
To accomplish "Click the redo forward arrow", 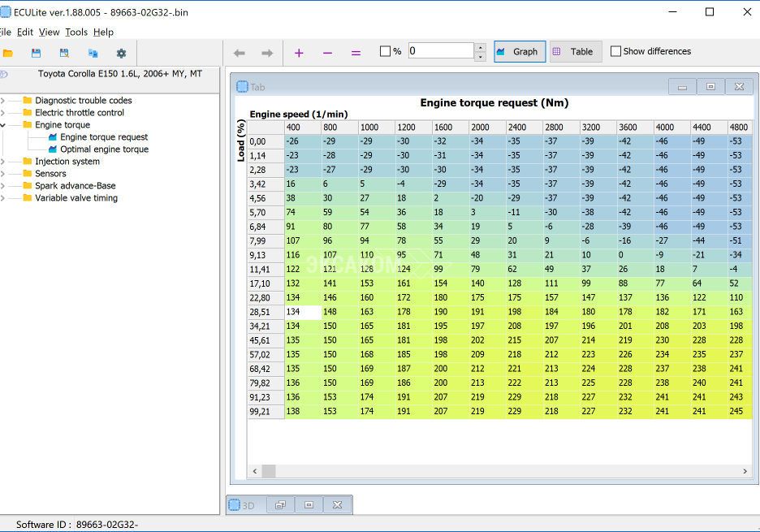I will pyautogui.click(x=267, y=53).
